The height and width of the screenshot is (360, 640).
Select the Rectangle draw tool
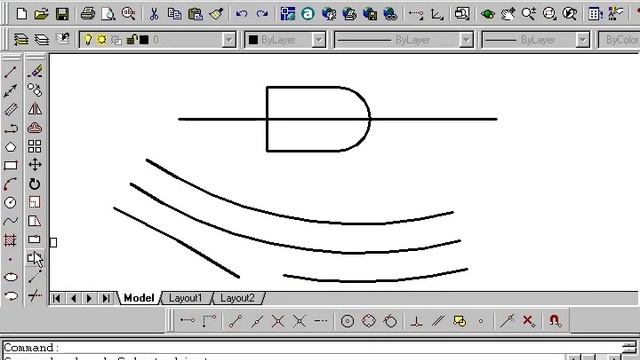pos(11,165)
